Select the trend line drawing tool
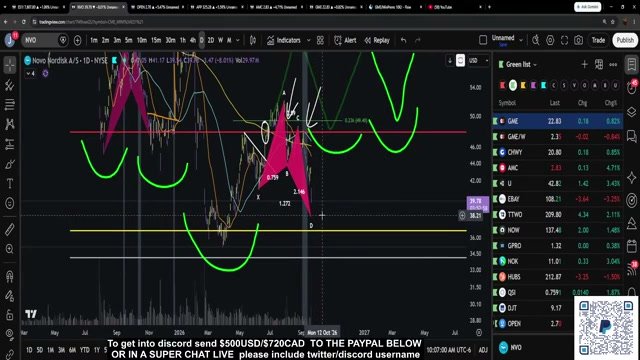 (10, 85)
